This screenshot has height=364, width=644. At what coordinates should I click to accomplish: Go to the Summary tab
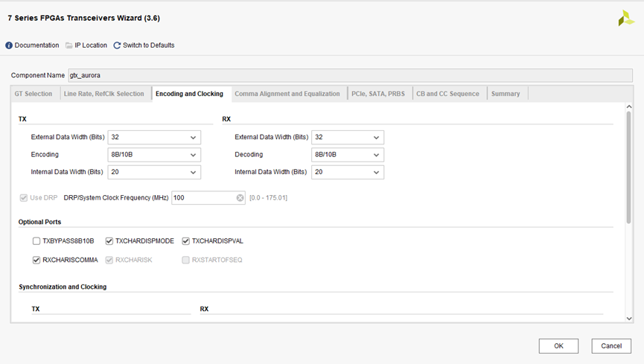(506, 94)
